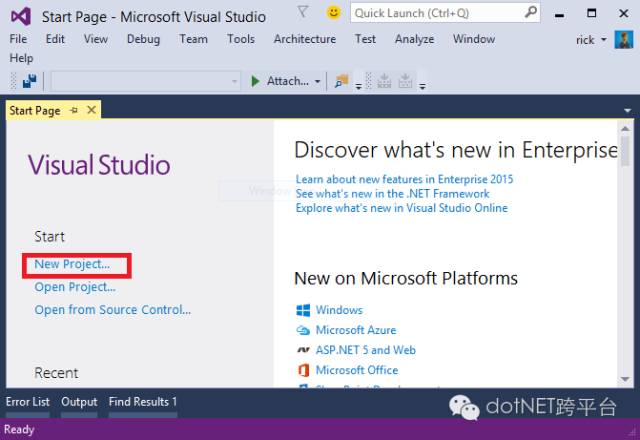The width and height of the screenshot is (640, 440).
Task: Click the ASP.NET logo icon
Action: 303,350
